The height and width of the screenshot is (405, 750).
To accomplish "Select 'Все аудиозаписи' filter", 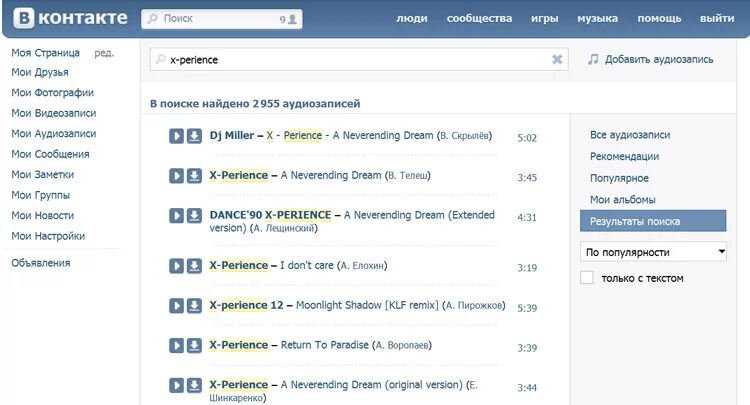I will [x=630, y=135].
